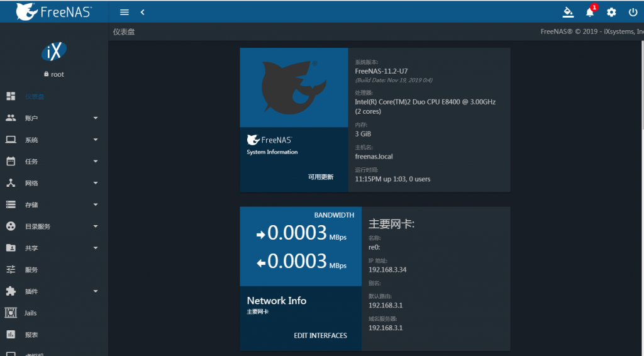The width and height of the screenshot is (644, 356).
Task: Click the Build Date text
Action: [x=394, y=80]
